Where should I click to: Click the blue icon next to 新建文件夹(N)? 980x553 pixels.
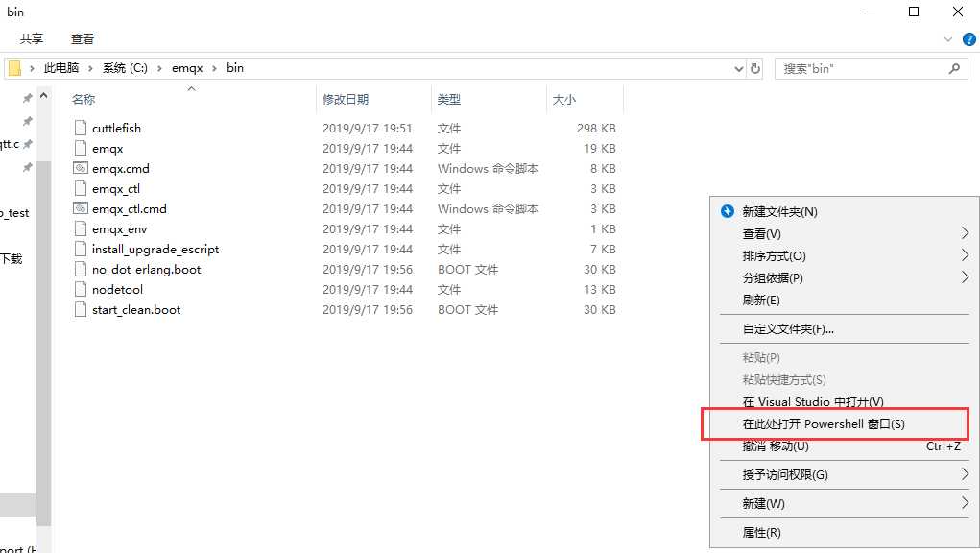(728, 211)
